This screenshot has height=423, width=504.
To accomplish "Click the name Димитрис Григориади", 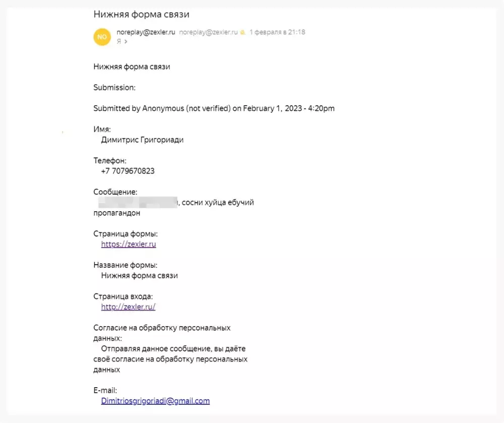I will [142, 140].
